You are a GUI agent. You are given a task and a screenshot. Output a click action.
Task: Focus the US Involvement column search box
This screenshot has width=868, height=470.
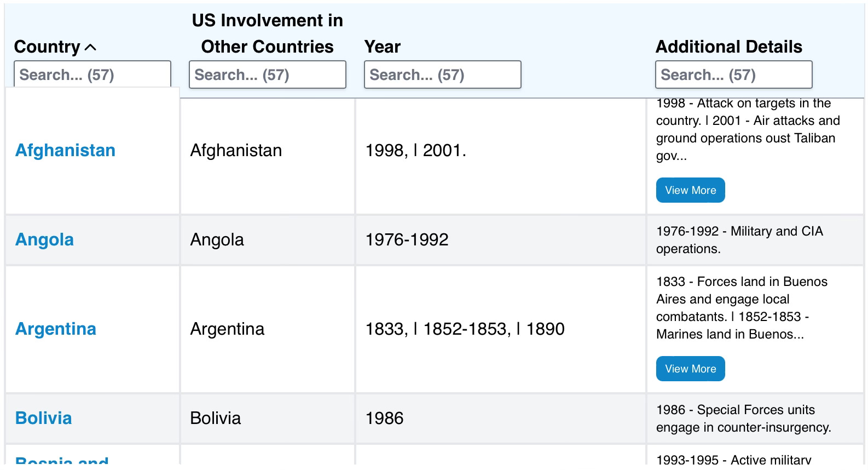coord(267,74)
